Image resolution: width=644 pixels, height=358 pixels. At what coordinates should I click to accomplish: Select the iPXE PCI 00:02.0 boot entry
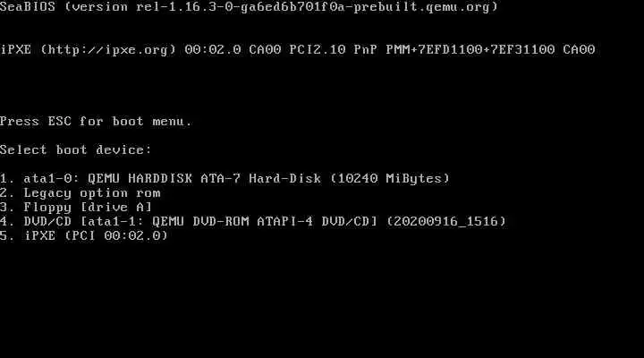[x=84, y=236]
